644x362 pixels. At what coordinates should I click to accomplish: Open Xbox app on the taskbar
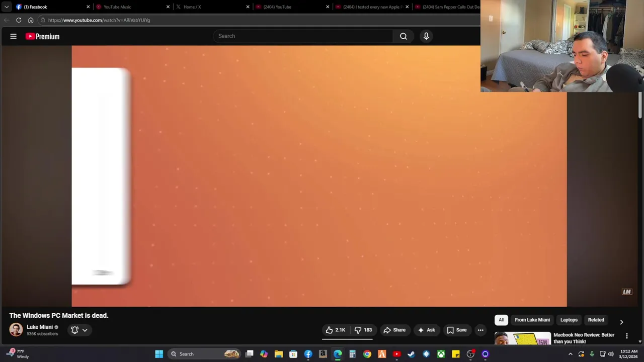point(441,354)
